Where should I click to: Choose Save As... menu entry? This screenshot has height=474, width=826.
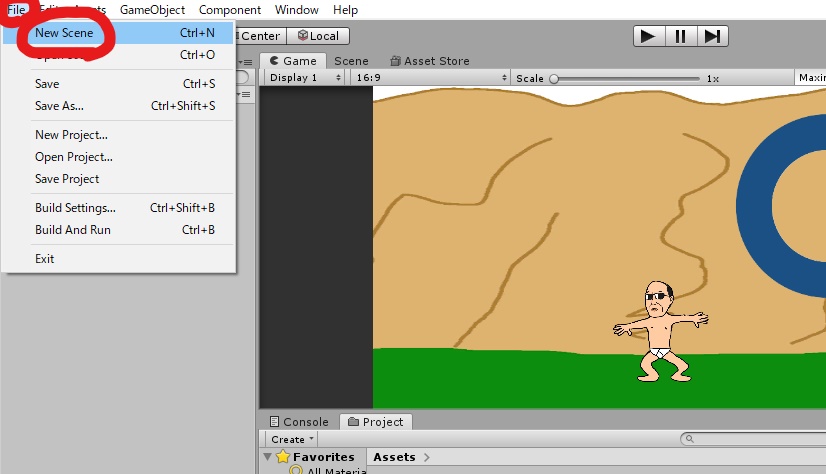[119, 106]
